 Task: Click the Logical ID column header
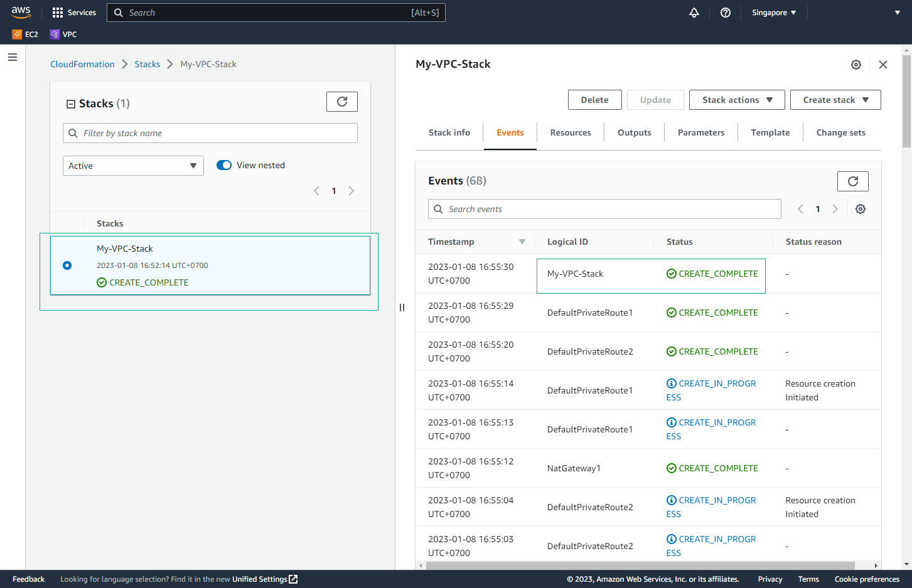pos(567,242)
